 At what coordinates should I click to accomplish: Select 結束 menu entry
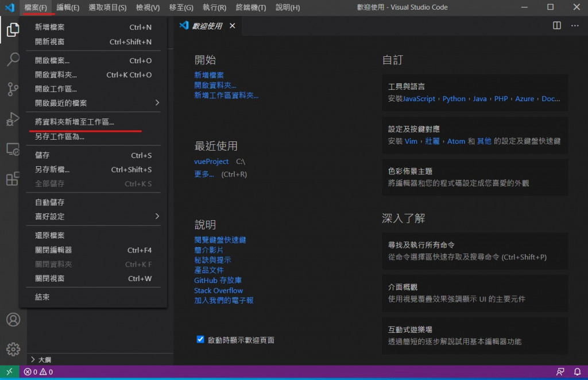click(93, 297)
